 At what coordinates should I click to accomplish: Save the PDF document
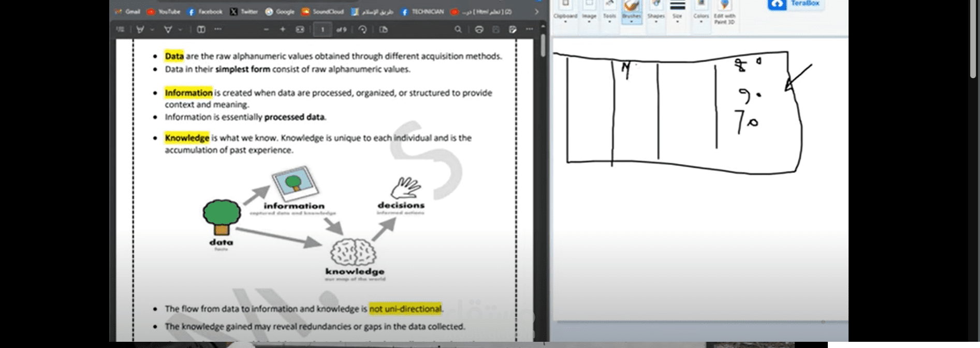tap(495, 30)
